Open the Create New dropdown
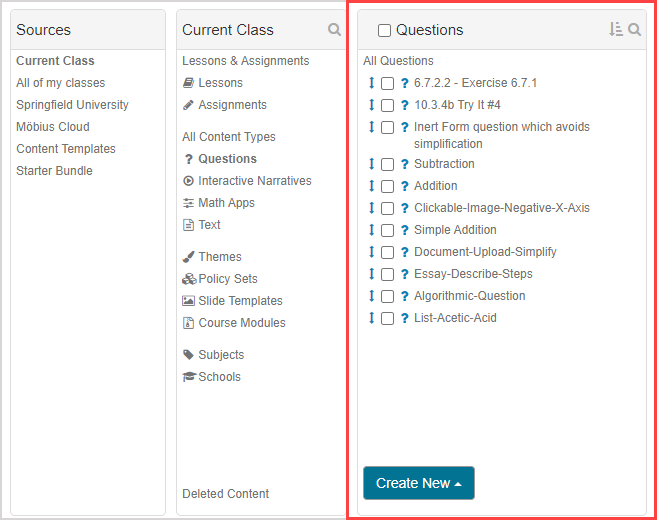Viewport: 657px width, 520px height. click(418, 483)
